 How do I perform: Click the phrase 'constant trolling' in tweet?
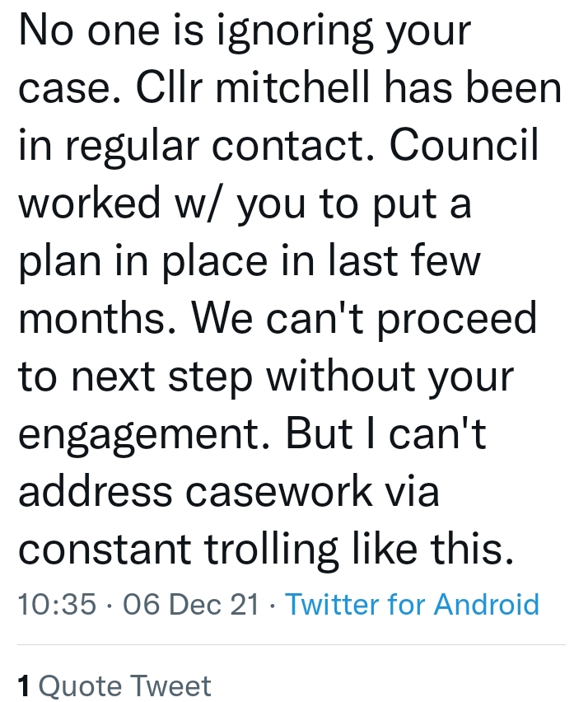point(178,550)
